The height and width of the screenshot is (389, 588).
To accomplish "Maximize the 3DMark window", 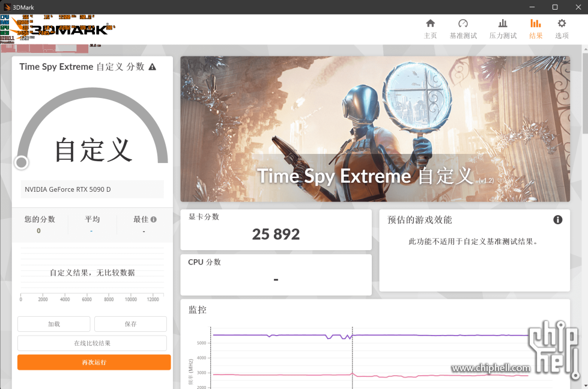I will pos(555,7).
